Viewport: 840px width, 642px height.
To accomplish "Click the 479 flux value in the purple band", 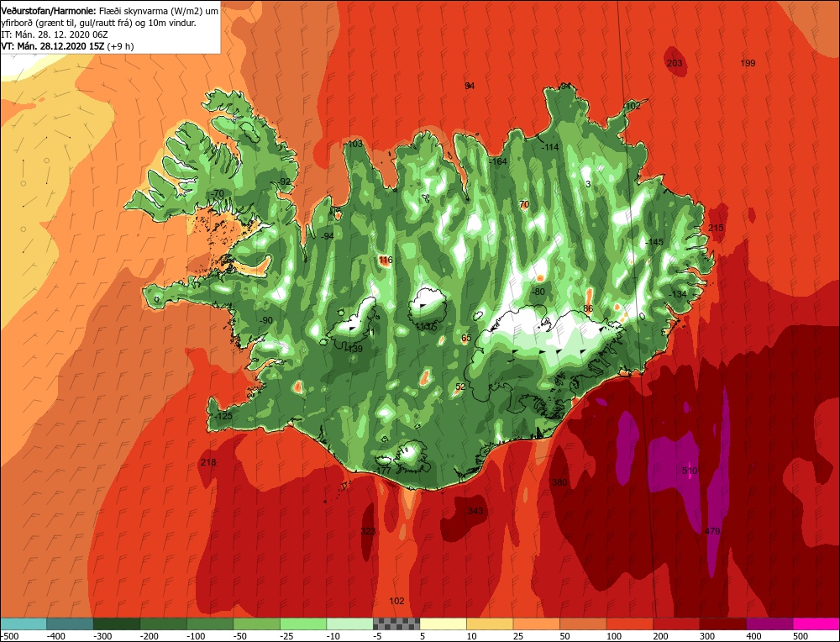I will pos(712,531).
